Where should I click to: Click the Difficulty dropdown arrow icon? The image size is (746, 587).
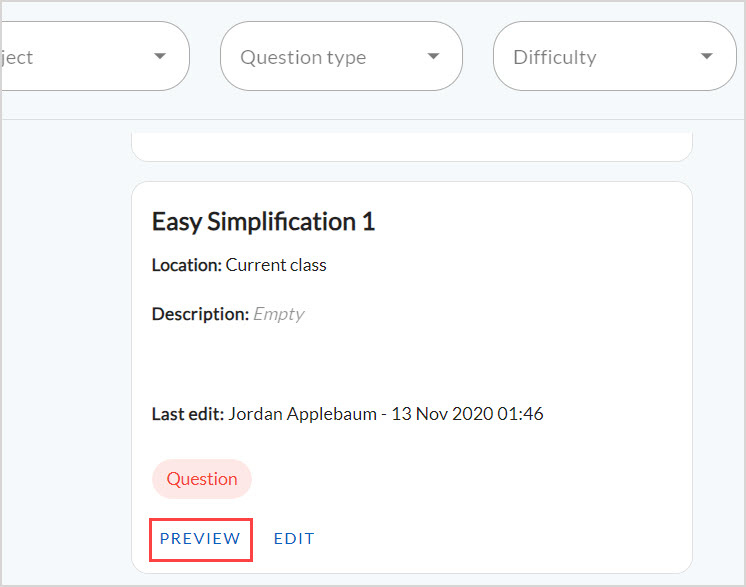[707, 56]
